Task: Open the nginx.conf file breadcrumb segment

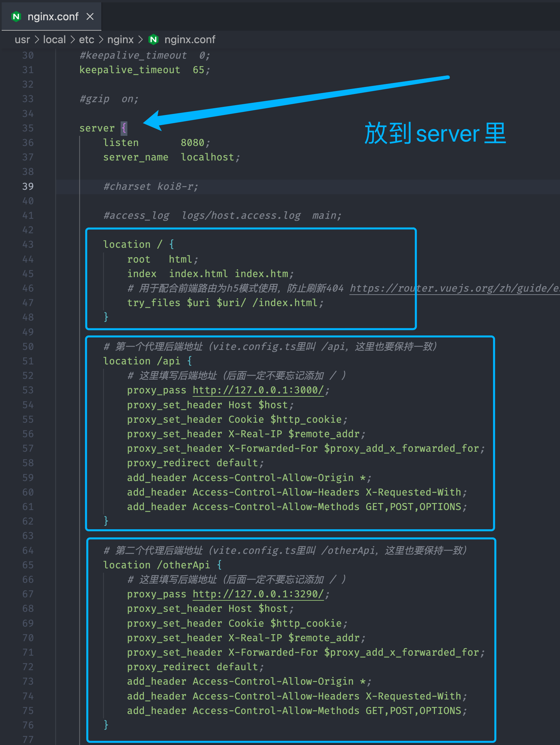Action: (190, 40)
